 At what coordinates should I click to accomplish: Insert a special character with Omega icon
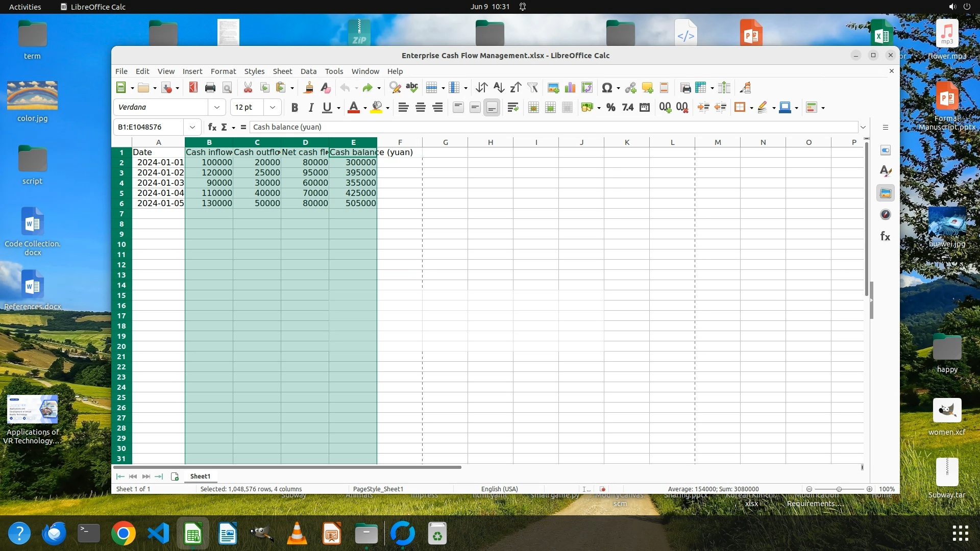click(606, 88)
